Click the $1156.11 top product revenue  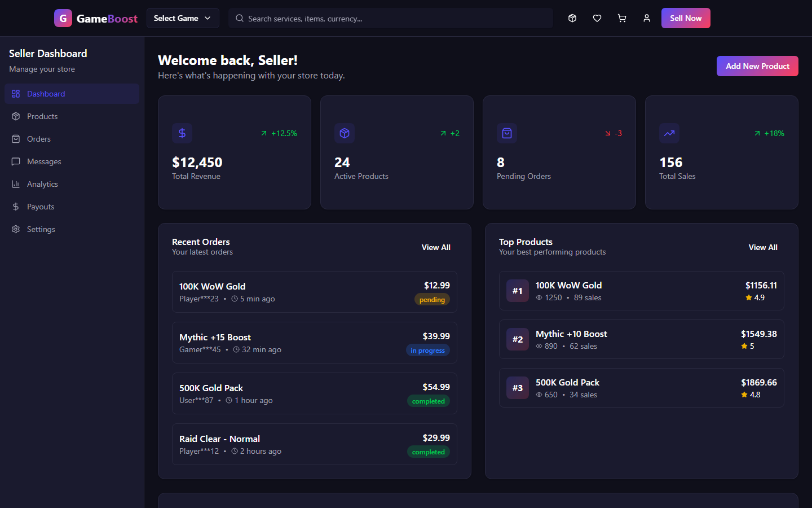coord(761,286)
